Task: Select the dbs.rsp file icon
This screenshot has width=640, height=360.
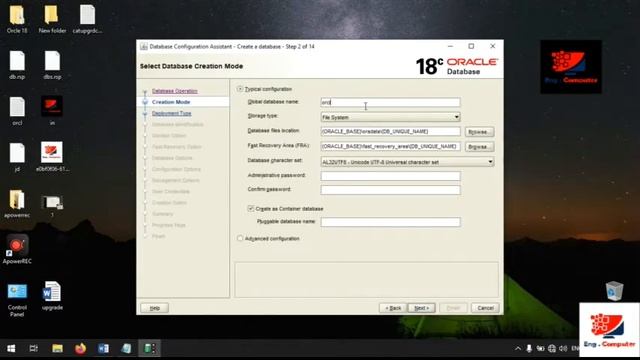Action: pyautogui.click(x=52, y=61)
